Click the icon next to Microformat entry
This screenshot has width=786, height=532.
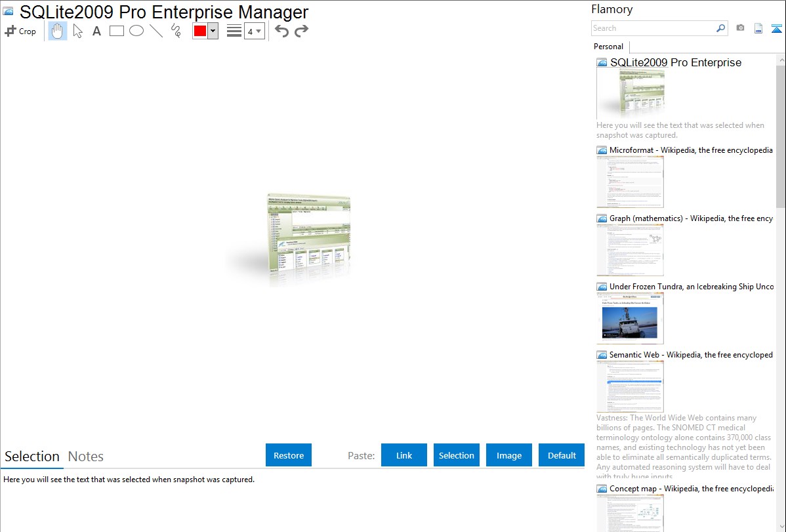tap(602, 150)
